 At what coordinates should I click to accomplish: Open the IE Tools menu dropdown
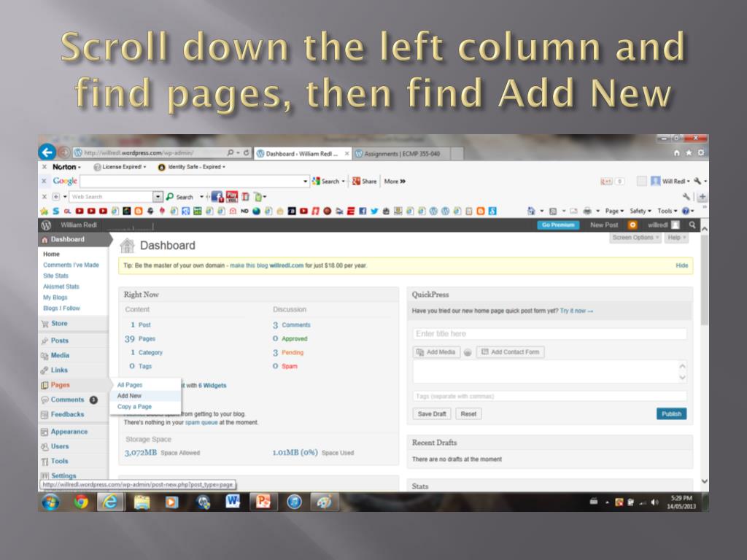[667, 211]
